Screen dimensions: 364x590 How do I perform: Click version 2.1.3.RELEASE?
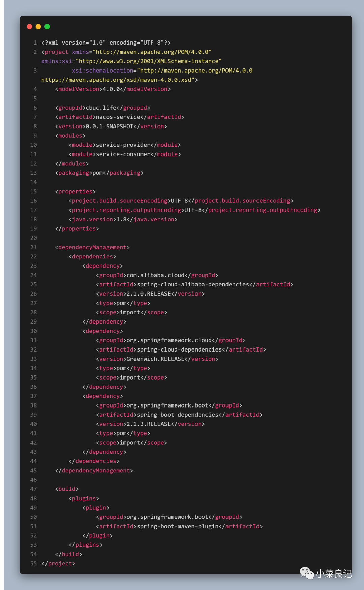click(149, 424)
